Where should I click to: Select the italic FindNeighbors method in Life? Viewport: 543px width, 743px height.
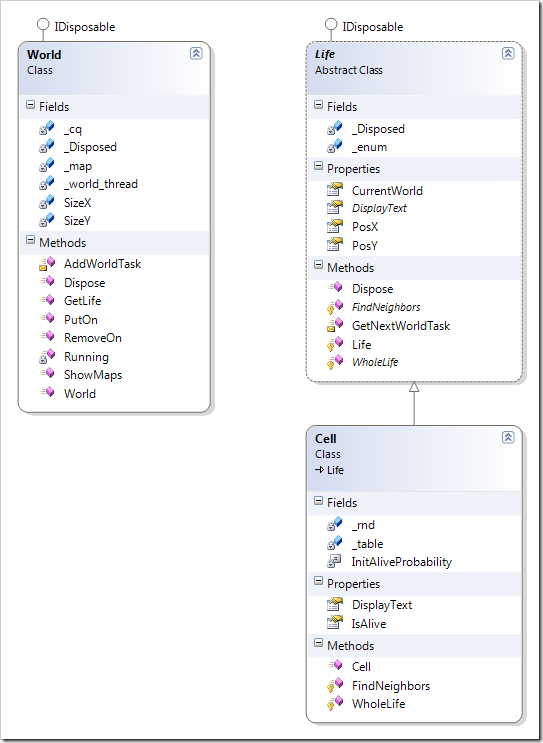coord(386,307)
